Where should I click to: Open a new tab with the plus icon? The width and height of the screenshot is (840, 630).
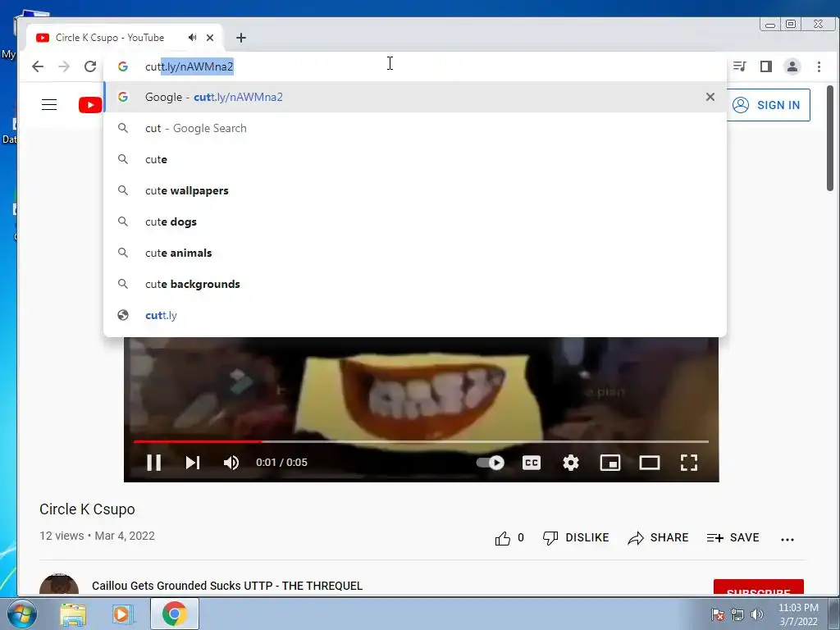coord(241,38)
